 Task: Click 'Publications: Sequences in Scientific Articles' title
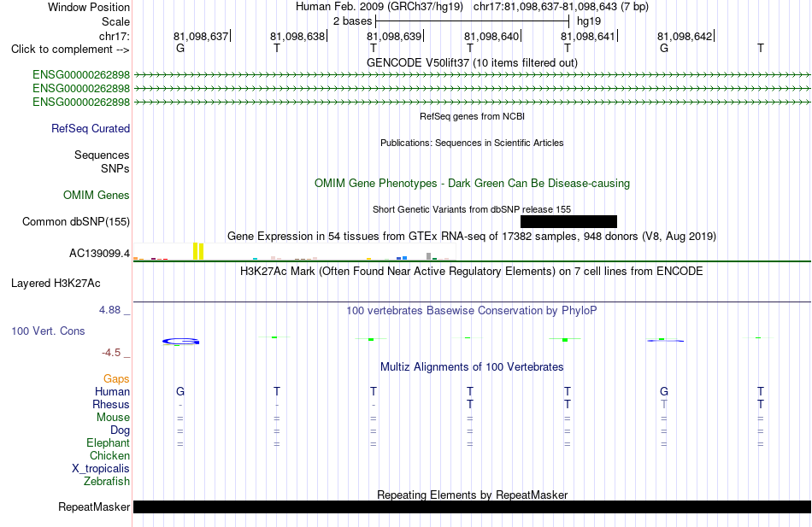[472, 143]
